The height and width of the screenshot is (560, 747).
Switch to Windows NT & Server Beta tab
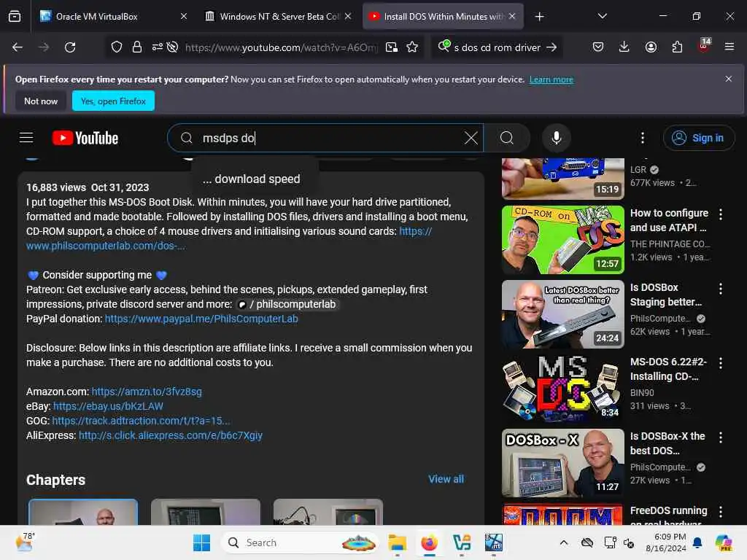pyautogui.click(x=279, y=17)
